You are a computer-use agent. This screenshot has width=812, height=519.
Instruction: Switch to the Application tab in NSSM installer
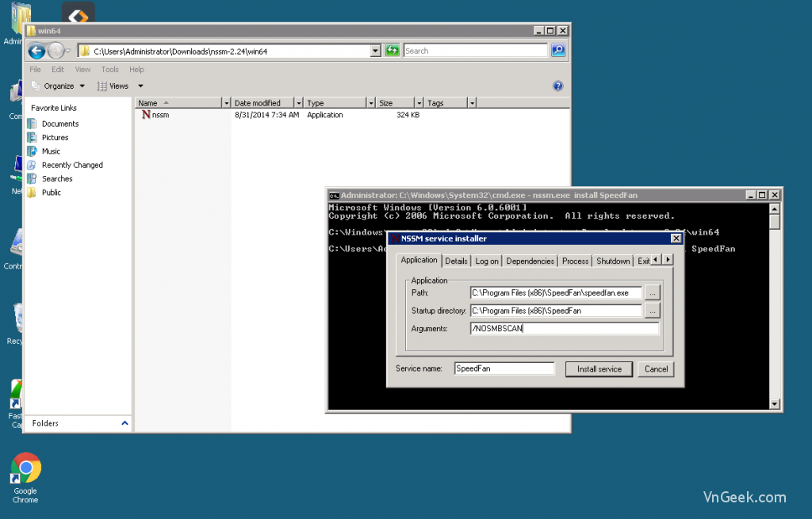click(x=419, y=260)
